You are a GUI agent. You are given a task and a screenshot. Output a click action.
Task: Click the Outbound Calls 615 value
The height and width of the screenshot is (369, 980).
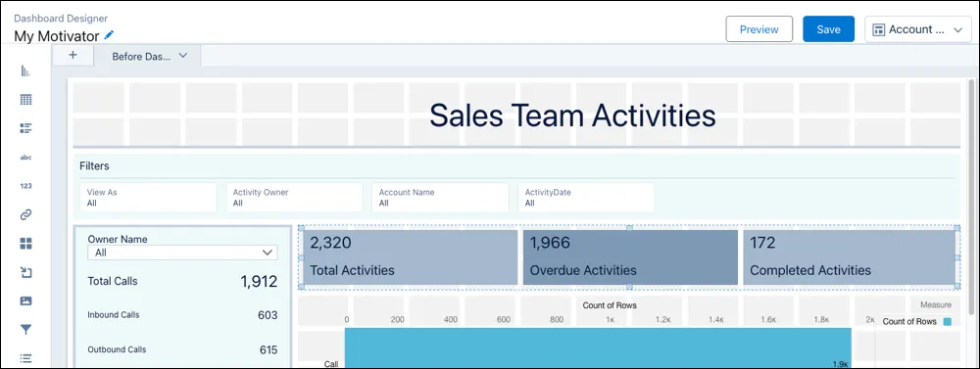coord(269,350)
